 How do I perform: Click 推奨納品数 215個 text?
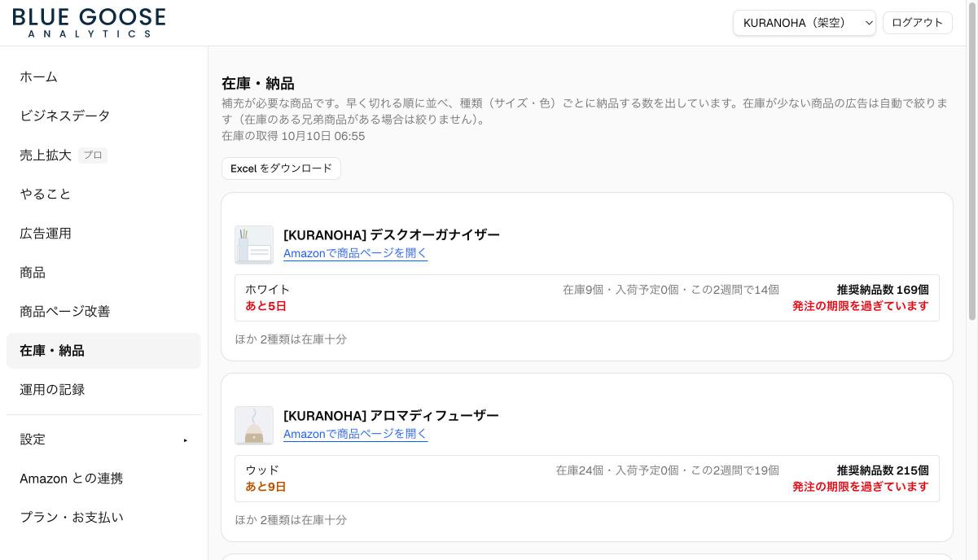point(883,470)
